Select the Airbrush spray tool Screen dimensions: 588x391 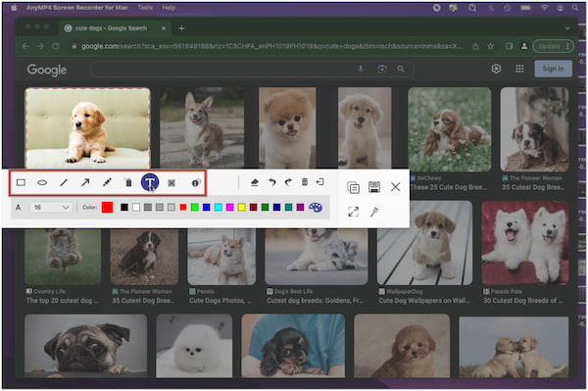pos(128,182)
